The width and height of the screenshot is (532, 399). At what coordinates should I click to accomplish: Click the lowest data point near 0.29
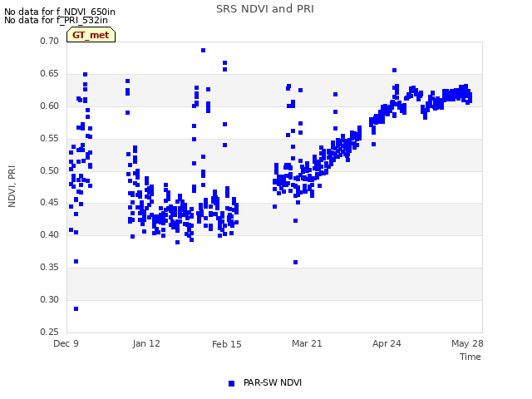(76, 308)
